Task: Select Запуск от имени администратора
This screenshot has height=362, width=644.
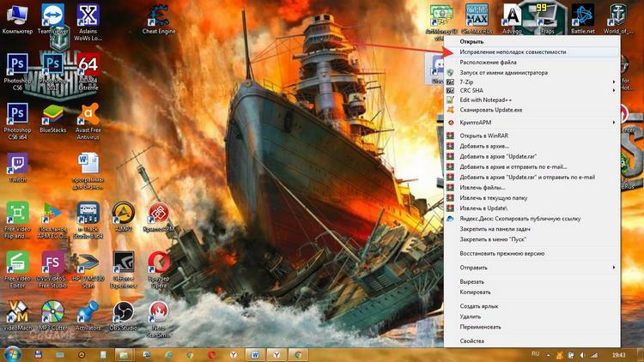Action: click(532, 73)
